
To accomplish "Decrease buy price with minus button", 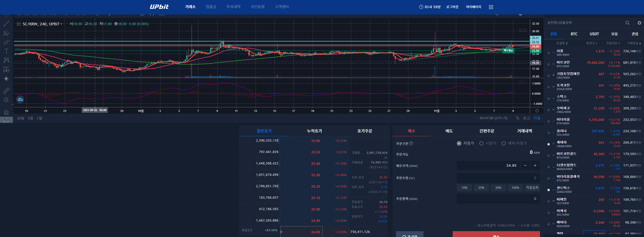I will coord(525,165).
